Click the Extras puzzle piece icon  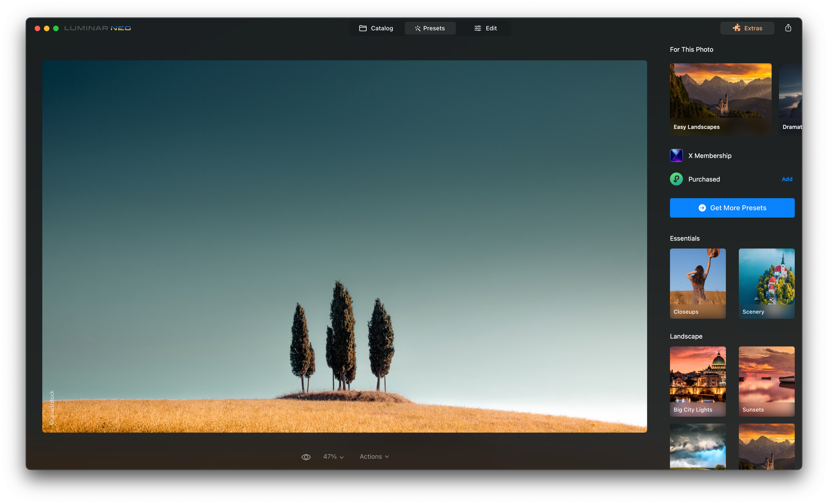(x=736, y=28)
